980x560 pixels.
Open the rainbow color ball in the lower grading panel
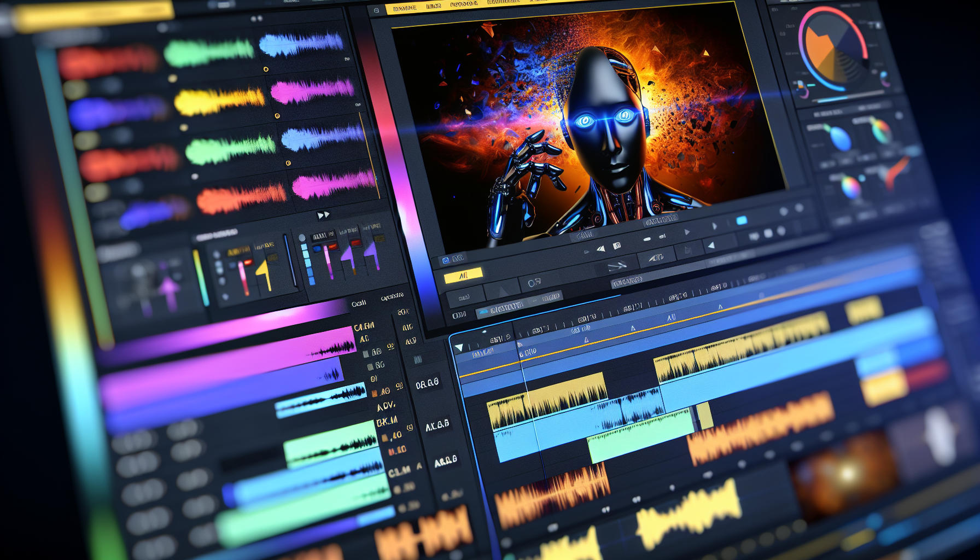pyautogui.click(x=850, y=187)
